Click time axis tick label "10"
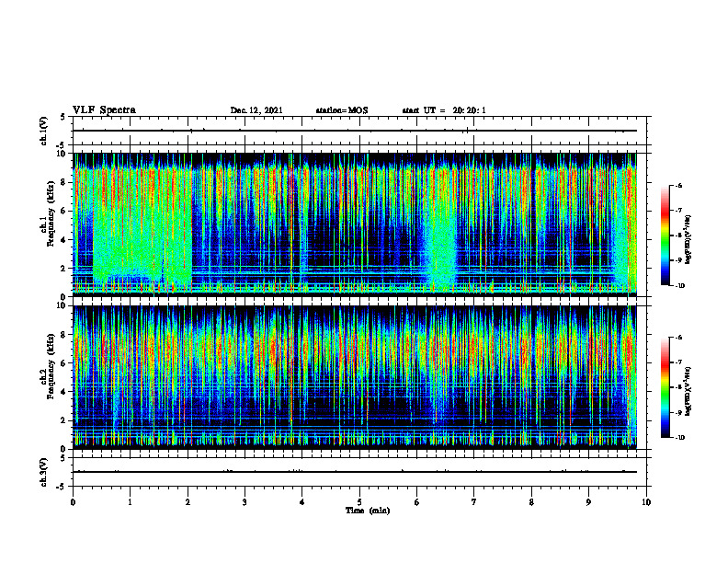The height and width of the screenshot is (563, 728). [646, 502]
